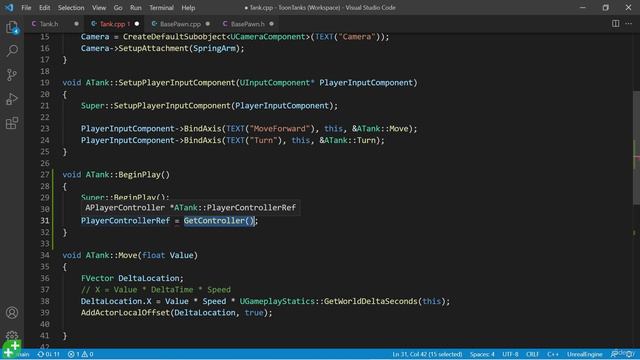The height and width of the screenshot is (360, 640).
Task: Click &ATank::Turn on line 24
Action: point(347,140)
